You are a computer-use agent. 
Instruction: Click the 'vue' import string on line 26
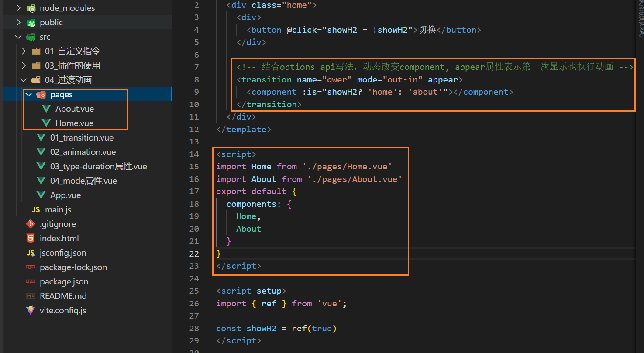(330, 304)
